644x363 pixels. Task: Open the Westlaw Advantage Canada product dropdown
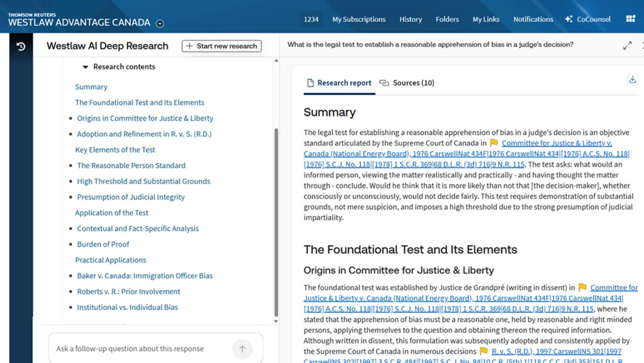point(160,23)
